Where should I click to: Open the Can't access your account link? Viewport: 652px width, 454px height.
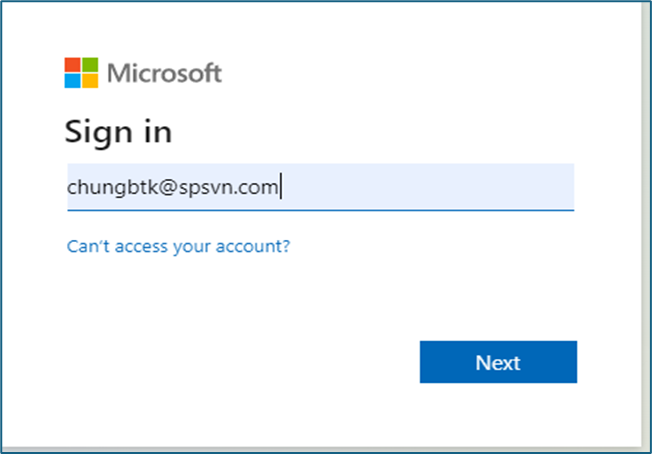(178, 245)
